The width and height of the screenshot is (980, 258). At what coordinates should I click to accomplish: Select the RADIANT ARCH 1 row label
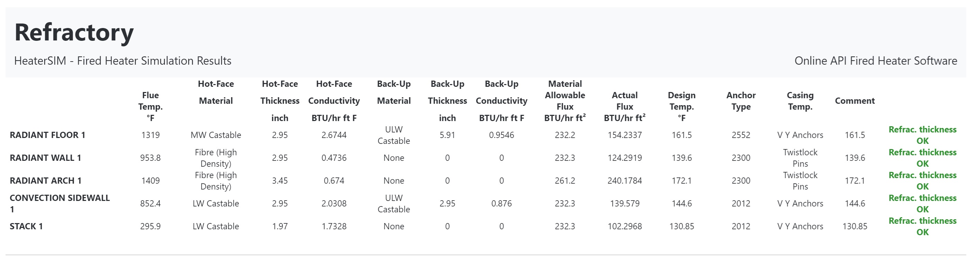click(x=45, y=181)
